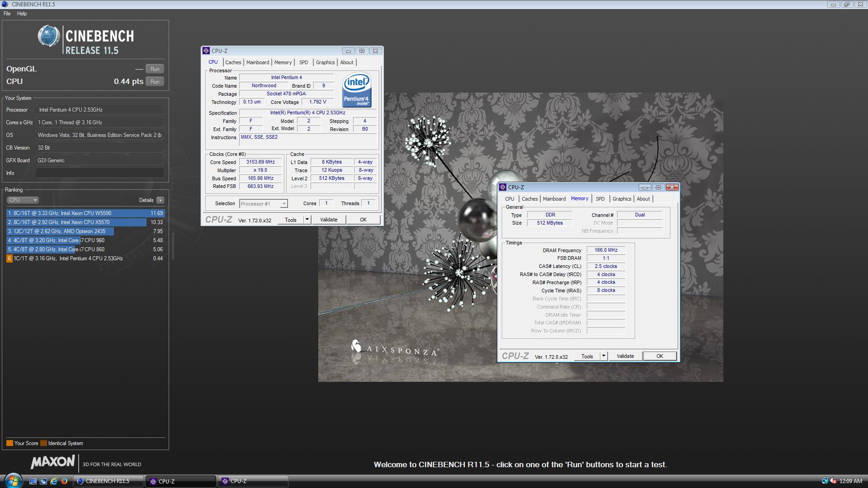Click the panel splitter grip beside Ranking
868x488 pixels.
click(x=172, y=246)
